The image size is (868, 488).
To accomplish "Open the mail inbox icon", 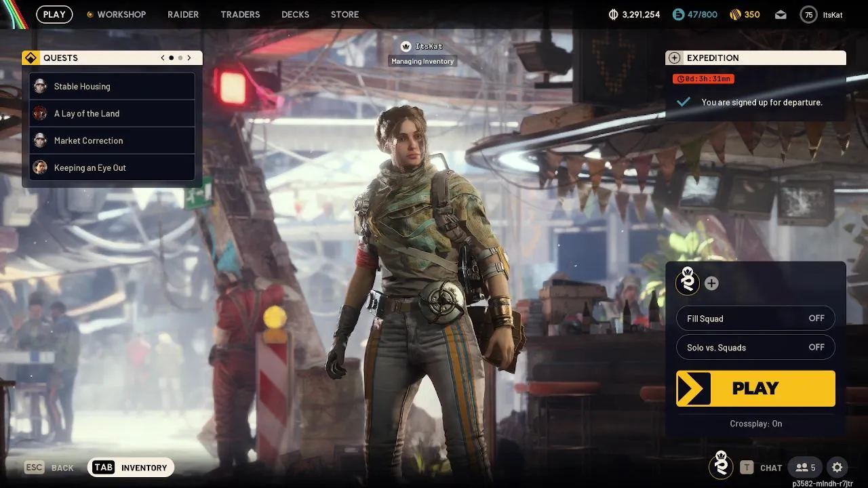I will [x=781, y=14].
